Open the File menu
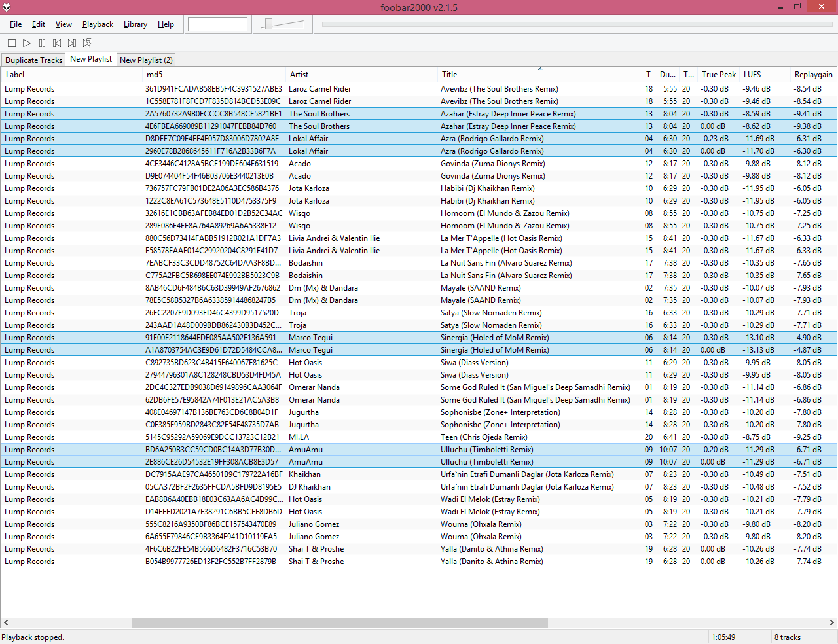The width and height of the screenshot is (838, 644). coord(16,24)
